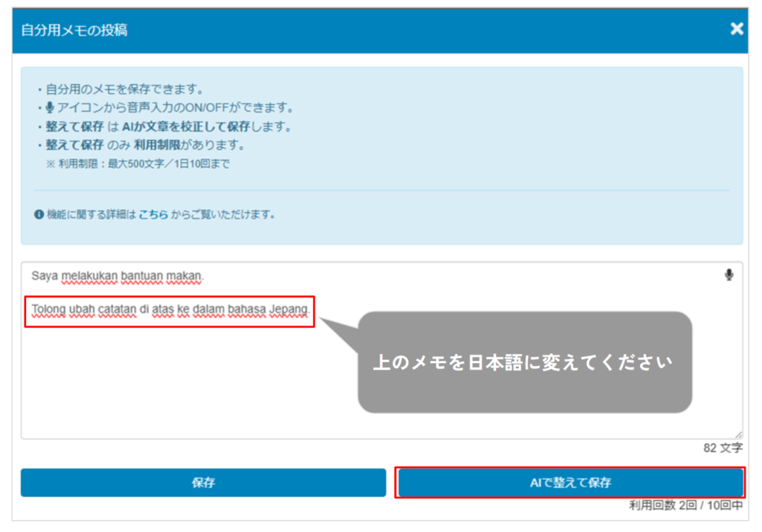The image size is (762, 532).
Task: Toggle voice input with the textarea microphone icon
Action: pyautogui.click(x=729, y=275)
